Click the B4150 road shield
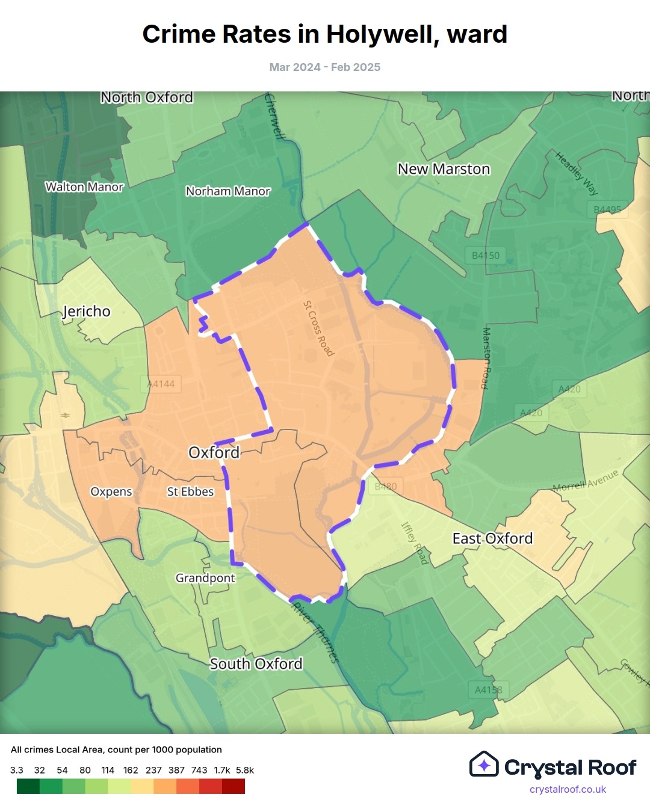This screenshot has width=650, height=812. [485, 255]
